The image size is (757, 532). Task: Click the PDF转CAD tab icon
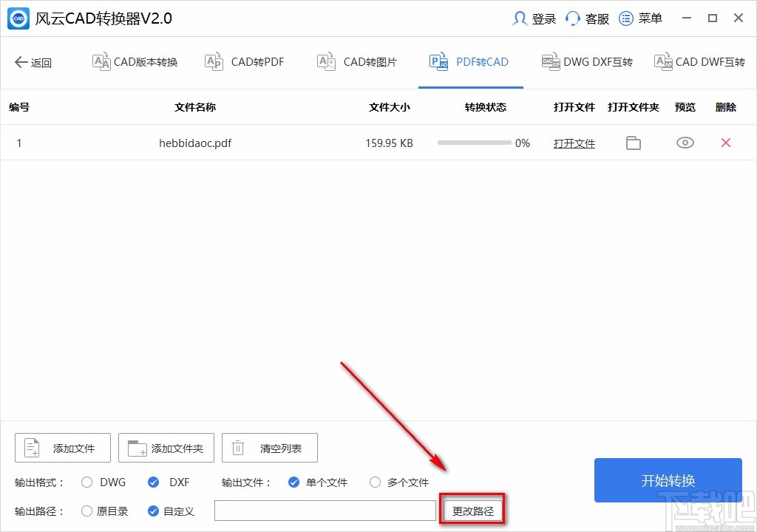438,62
